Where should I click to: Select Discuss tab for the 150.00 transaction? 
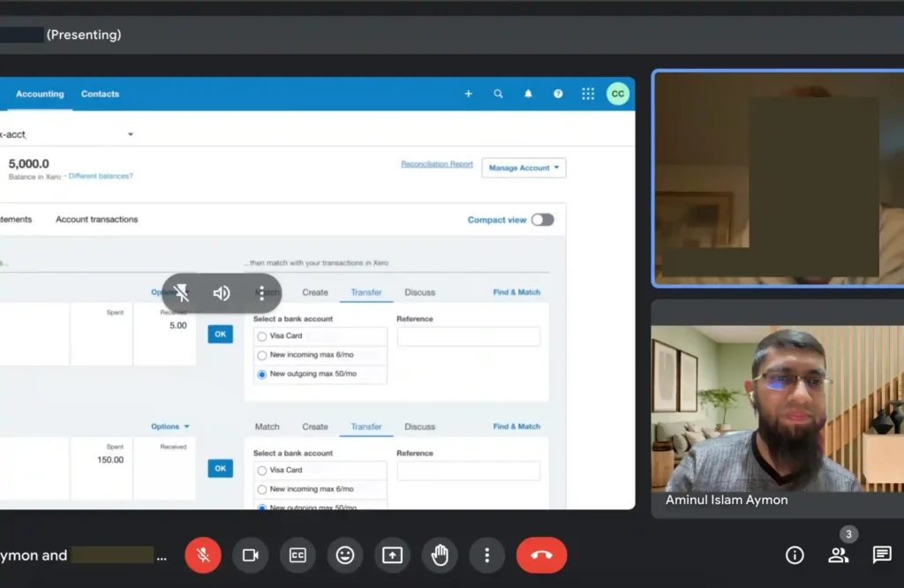pyautogui.click(x=419, y=426)
